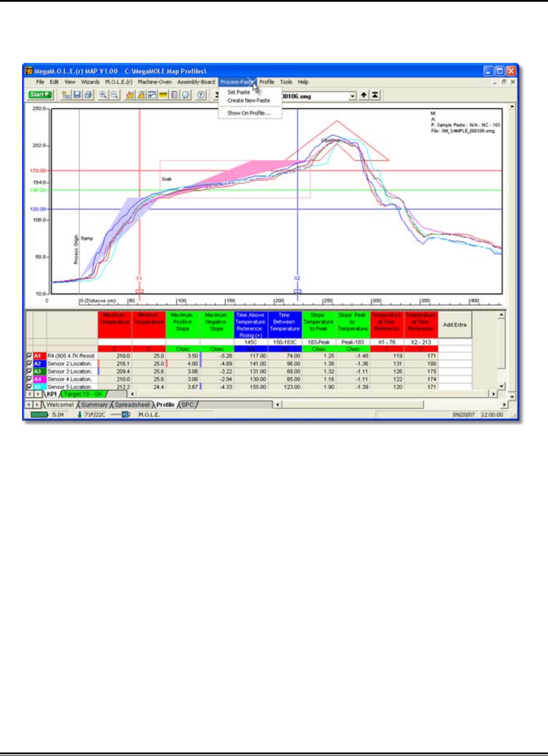This screenshot has width=548, height=756.
Task: Click the magenta A4 channel color label
Action: pyautogui.click(x=39, y=379)
